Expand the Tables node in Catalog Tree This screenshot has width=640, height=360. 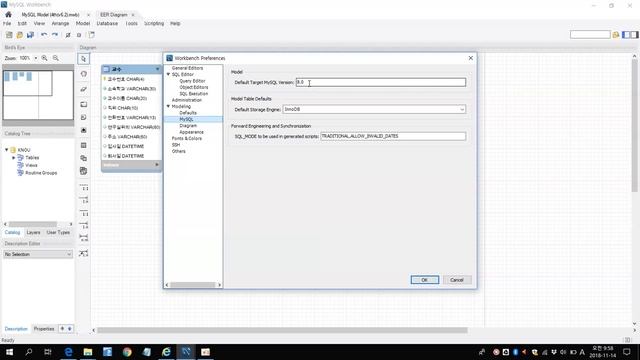pyautogui.click(x=13, y=158)
